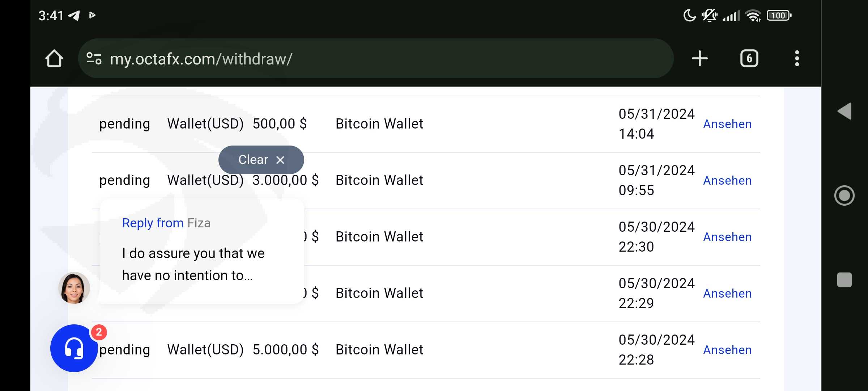Click Ansehen for the 3.000,00 $ withdrawal
The width and height of the screenshot is (868, 391).
click(x=727, y=181)
